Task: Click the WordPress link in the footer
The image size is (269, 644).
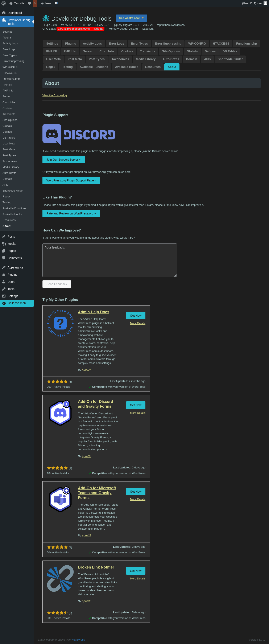Action: [78, 640]
